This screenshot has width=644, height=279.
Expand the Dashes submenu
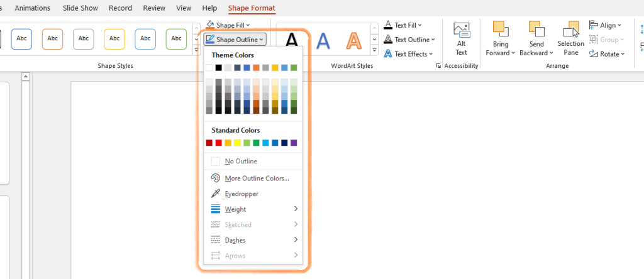click(x=235, y=240)
